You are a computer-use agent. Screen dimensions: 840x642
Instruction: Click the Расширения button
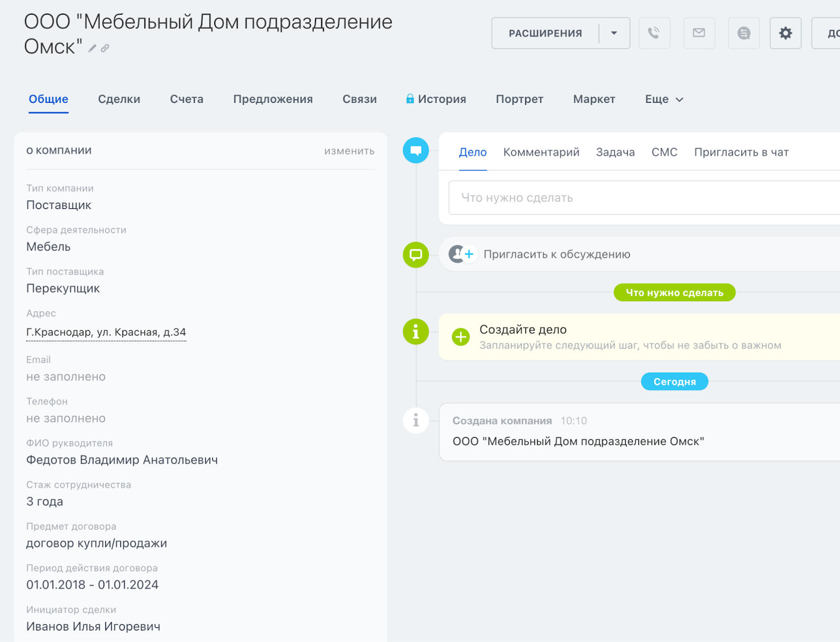pos(545,33)
